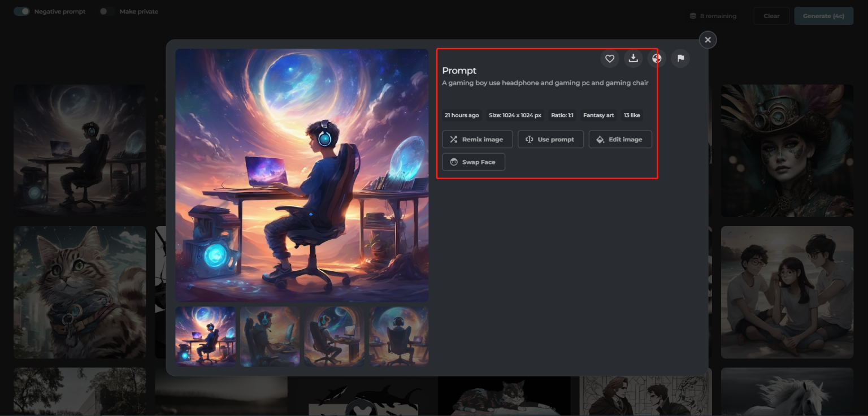Viewport: 868px width, 416px height.
Task: Click the 13 like tag
Action: pos(632,115)
